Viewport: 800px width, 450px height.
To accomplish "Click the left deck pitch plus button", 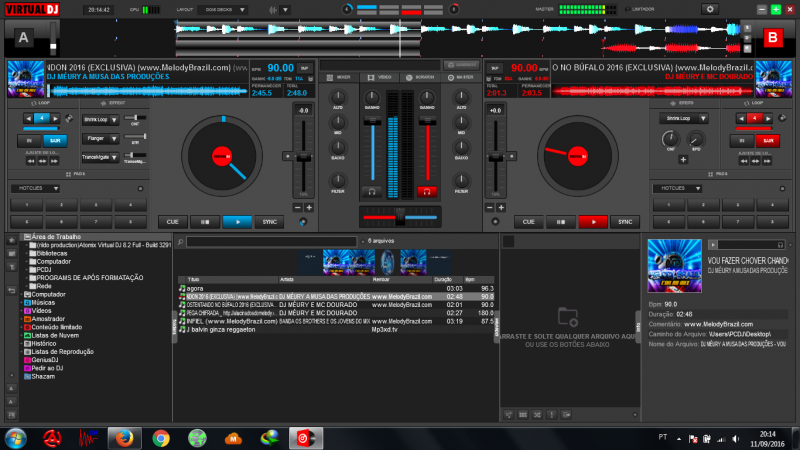I will coord(309,208).
